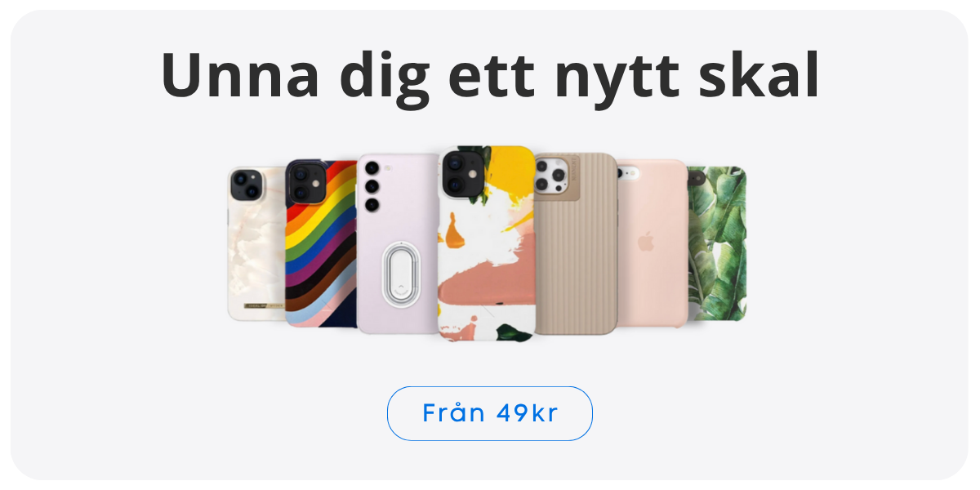The height and width of the screenshot is (490, 980).
Task: Select the lilac case with ring holder
Action: [x=398, y=243]
